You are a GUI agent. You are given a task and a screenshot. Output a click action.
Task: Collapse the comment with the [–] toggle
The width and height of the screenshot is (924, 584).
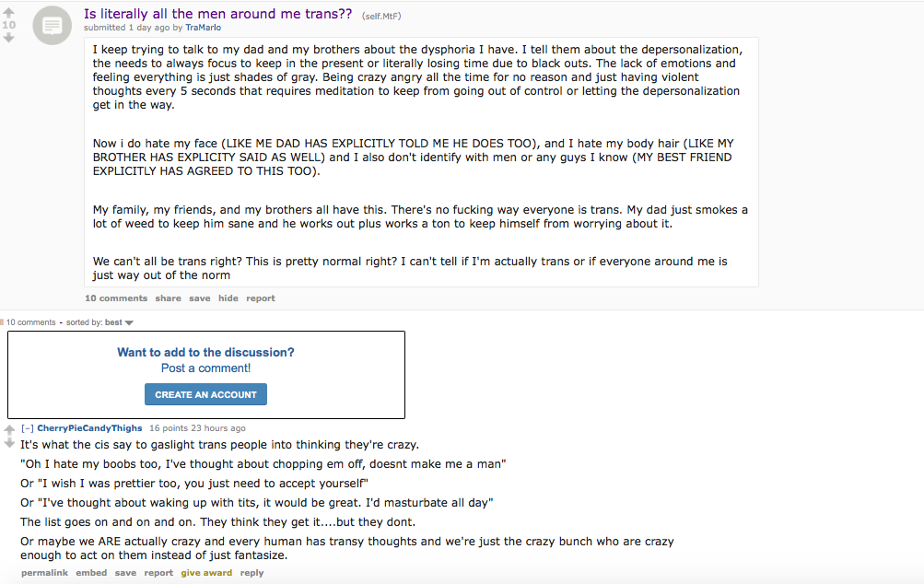pos(27,428)
